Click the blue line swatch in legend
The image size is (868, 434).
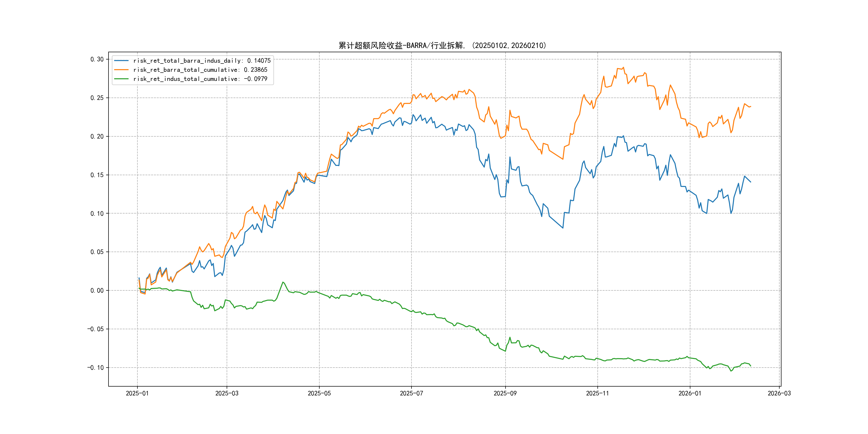click(121, 61)
